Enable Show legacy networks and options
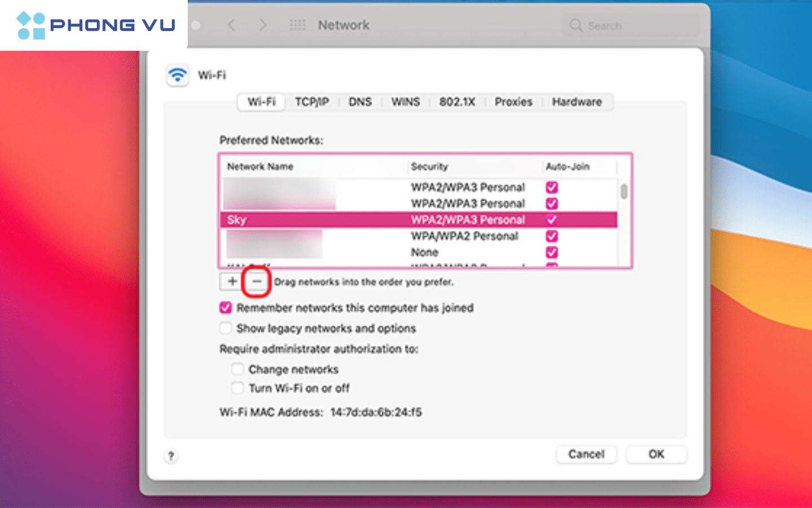 coord(226,328)
